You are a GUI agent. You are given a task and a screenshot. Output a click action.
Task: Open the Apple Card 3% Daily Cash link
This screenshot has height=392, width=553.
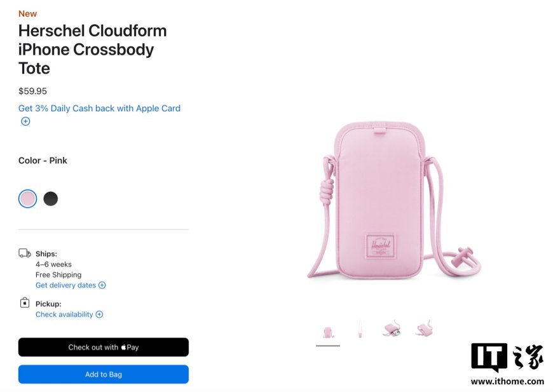point(99,108)
